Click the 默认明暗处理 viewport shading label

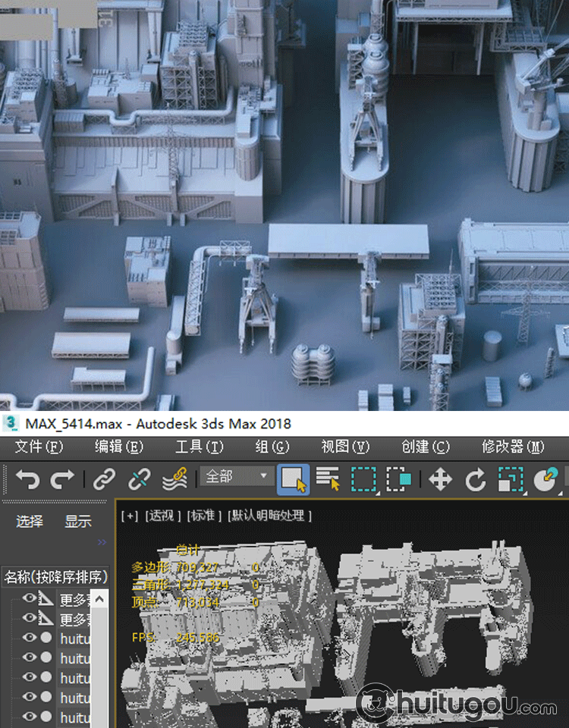point(269,516)
